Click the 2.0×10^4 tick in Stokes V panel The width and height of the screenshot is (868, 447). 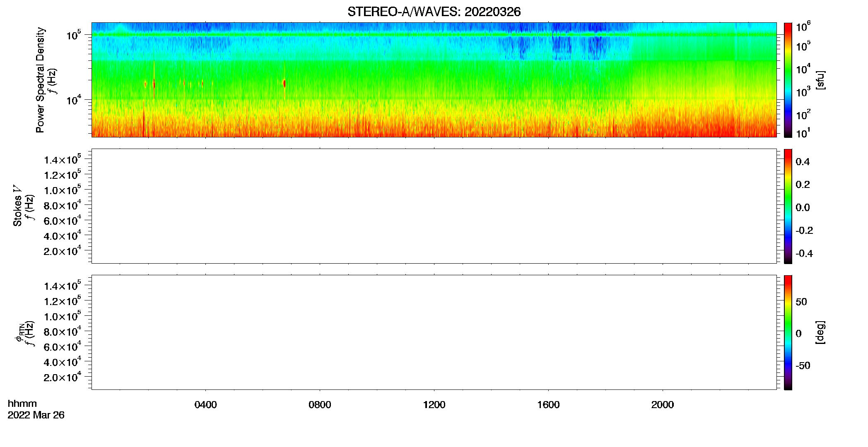coord(62,250)
